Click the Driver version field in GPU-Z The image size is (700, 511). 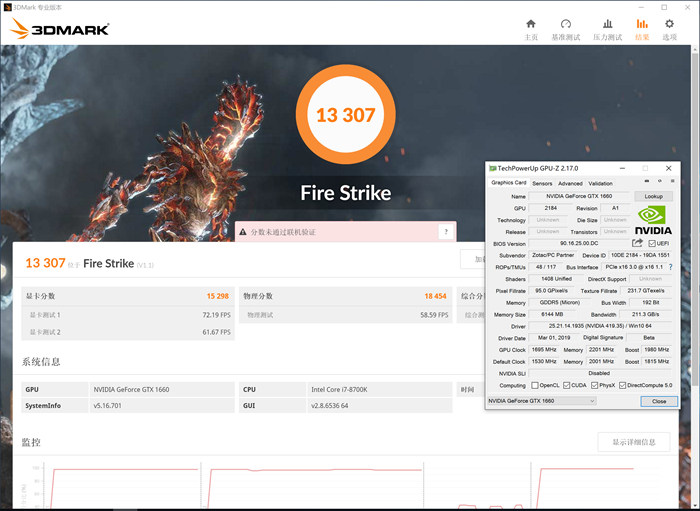click(x=600, y=326)
